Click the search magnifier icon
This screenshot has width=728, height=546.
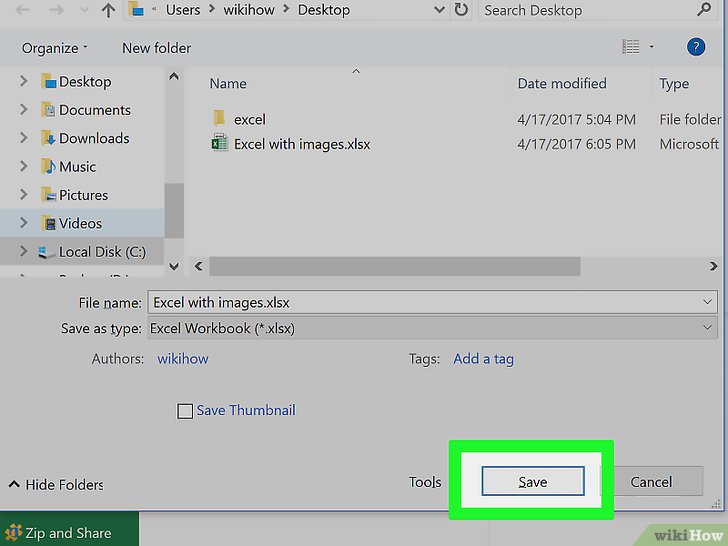(704, 9)
